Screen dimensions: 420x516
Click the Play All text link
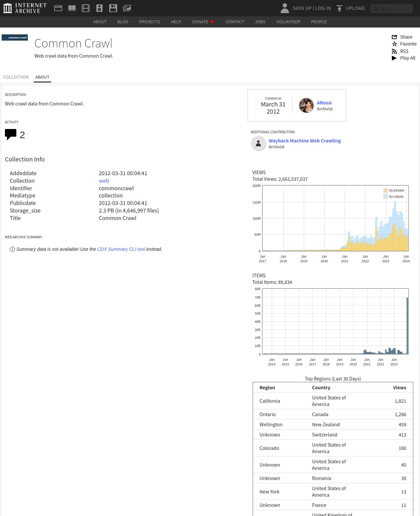click(x=408, y=58)
